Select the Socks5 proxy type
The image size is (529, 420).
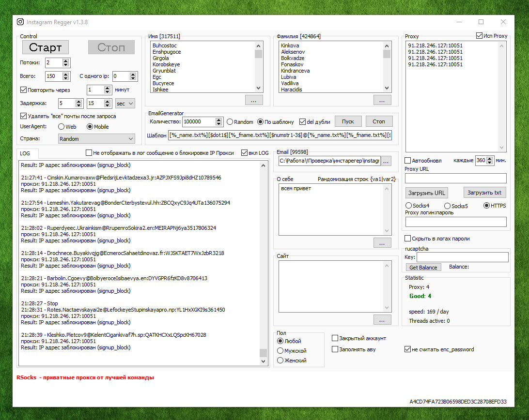click(x=448, y=206)
